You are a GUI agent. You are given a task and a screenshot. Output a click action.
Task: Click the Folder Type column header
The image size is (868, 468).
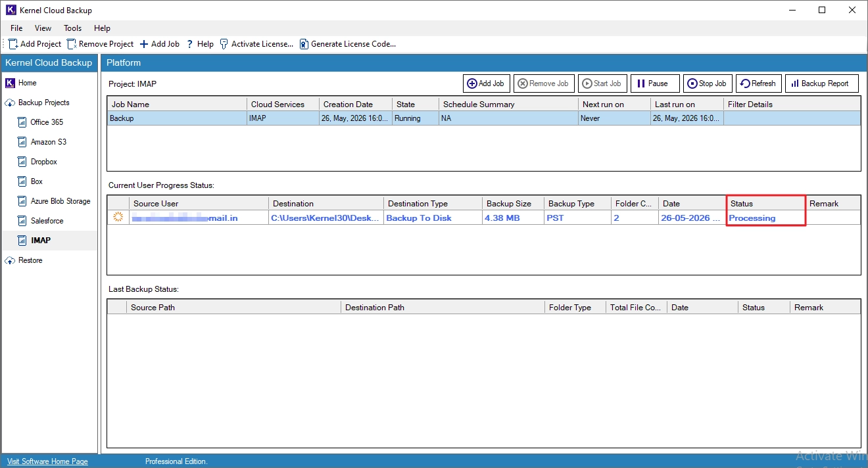(x=576, y=307)
